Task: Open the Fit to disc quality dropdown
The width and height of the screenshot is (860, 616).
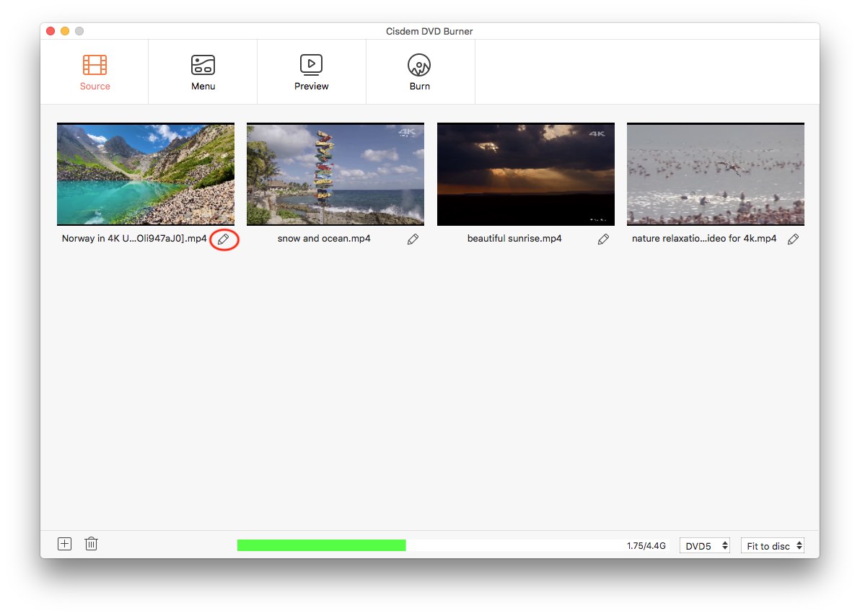Action: [x=772, y=546]
